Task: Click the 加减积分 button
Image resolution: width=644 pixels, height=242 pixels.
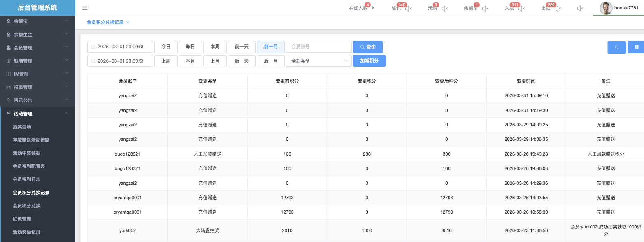Action: pyautogui.click(x=369, y=61)
